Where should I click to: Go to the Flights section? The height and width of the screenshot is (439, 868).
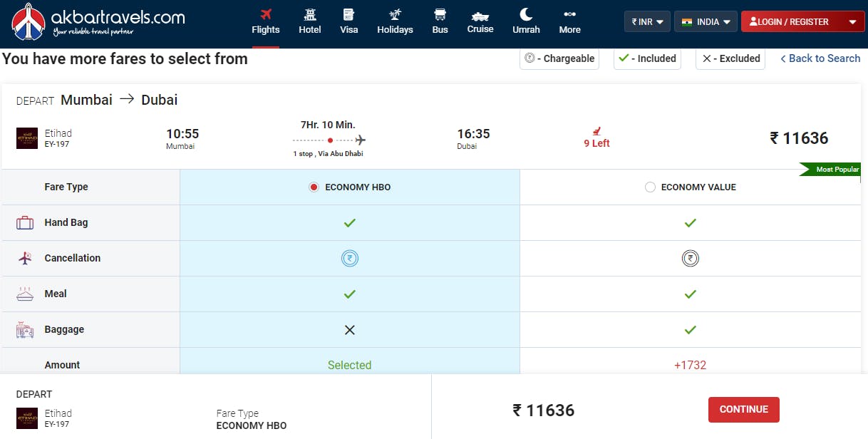click(x=266, y=21)
